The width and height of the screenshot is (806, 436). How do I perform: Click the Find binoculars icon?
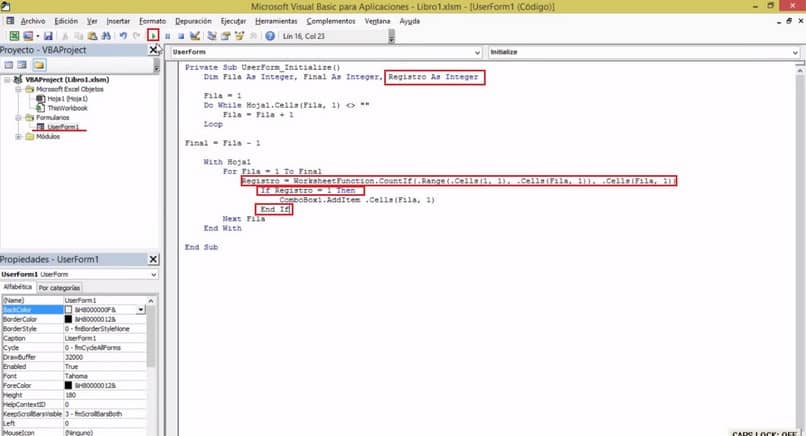106,36
